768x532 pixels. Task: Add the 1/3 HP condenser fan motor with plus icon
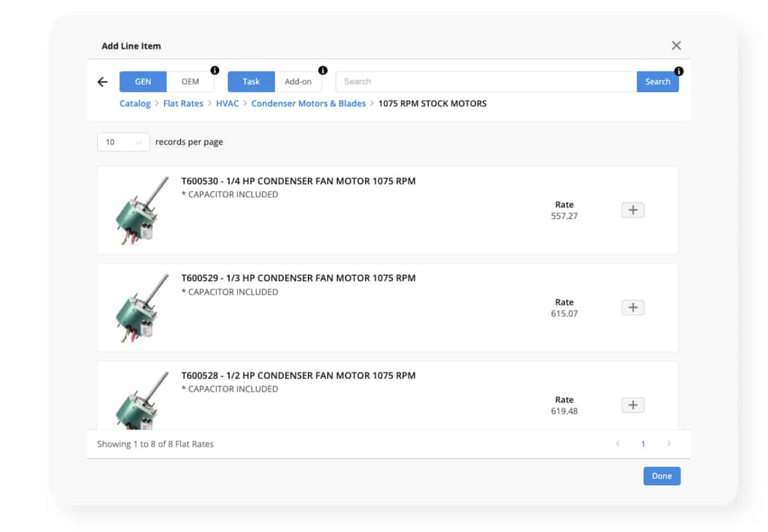(632, 307)
